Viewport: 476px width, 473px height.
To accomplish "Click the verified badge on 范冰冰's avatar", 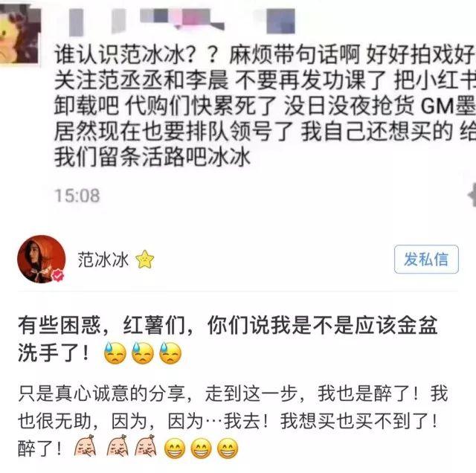I will 57,275.
